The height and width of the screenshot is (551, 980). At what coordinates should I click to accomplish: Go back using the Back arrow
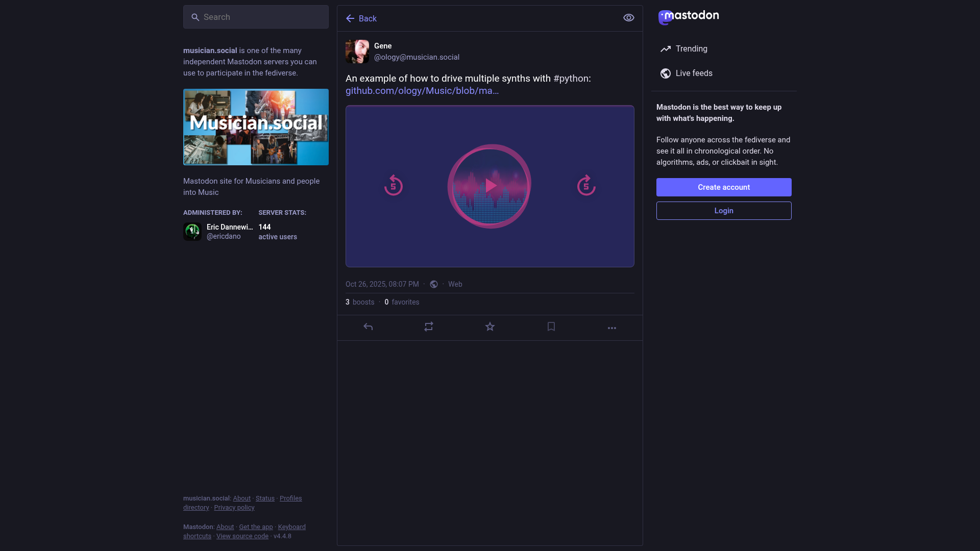tap(361, 18)
